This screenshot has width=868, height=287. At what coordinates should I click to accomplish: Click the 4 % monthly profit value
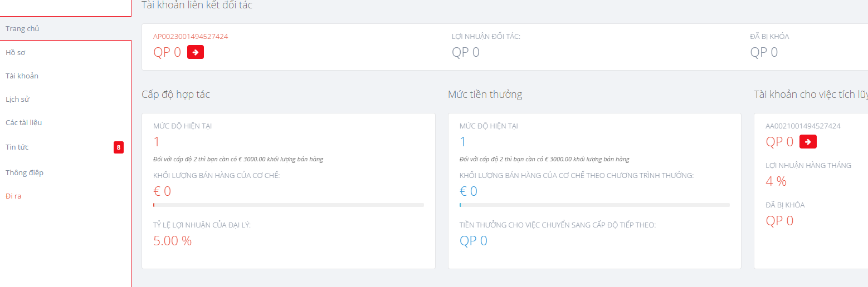[776, 181]
